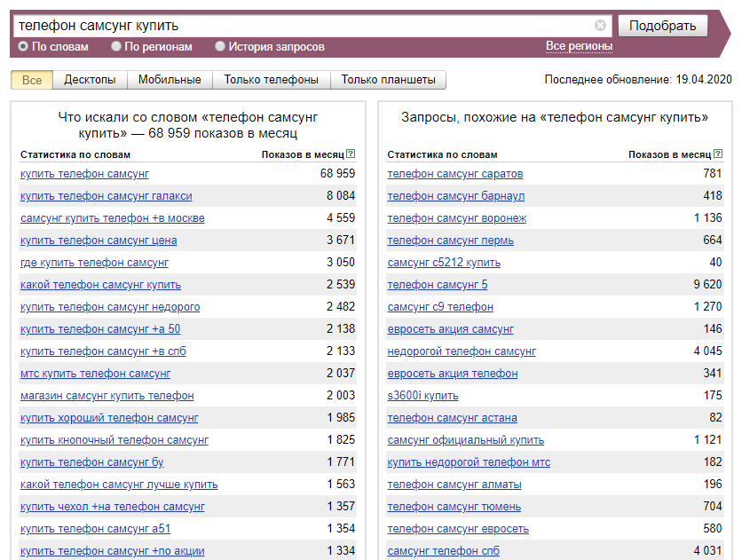This screenshot has width=742, height=560.
Task: Select the 'Все' devices tab
Action: [32, 80]
